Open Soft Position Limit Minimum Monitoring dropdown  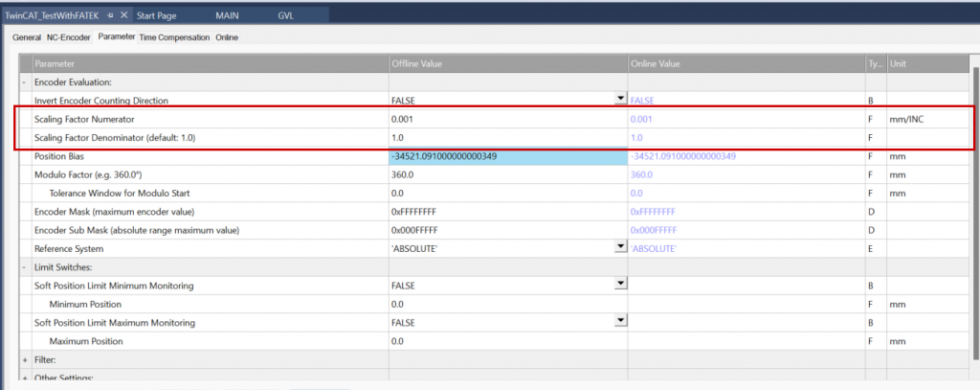619,284
